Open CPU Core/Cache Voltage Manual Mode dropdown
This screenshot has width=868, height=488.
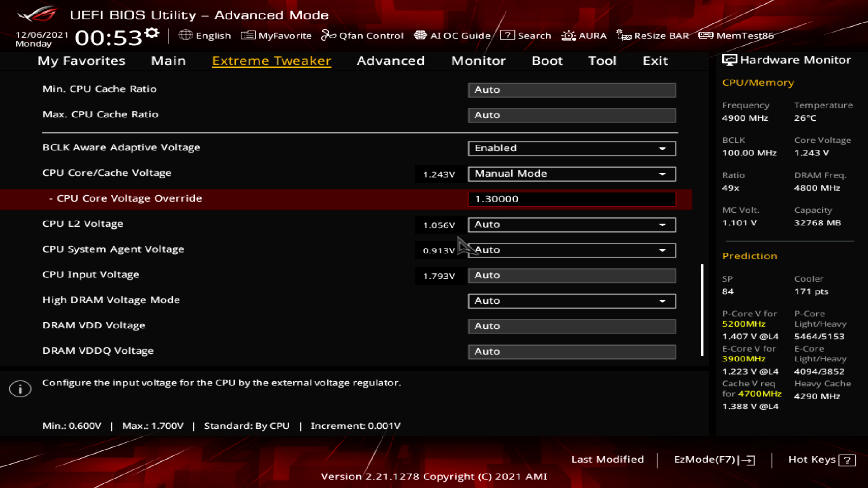pyautogui.click(x=571, y=174)
